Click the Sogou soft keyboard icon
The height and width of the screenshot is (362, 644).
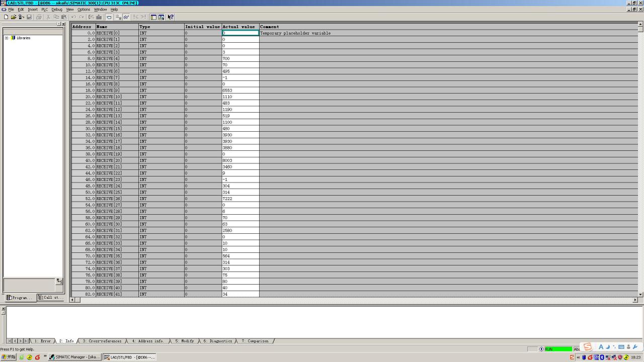(x=621, y=347)
